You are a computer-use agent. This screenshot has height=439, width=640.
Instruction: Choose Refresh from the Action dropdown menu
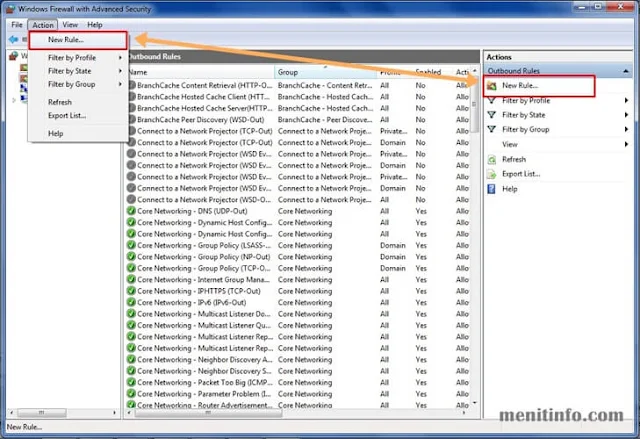point(60,102)
